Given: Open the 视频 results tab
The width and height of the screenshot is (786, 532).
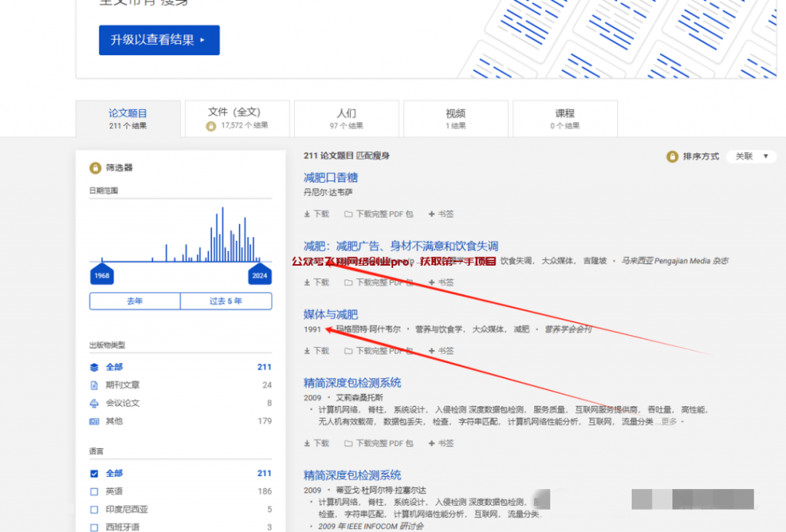Looking at the screenshot, I should [x=455, y=117].
